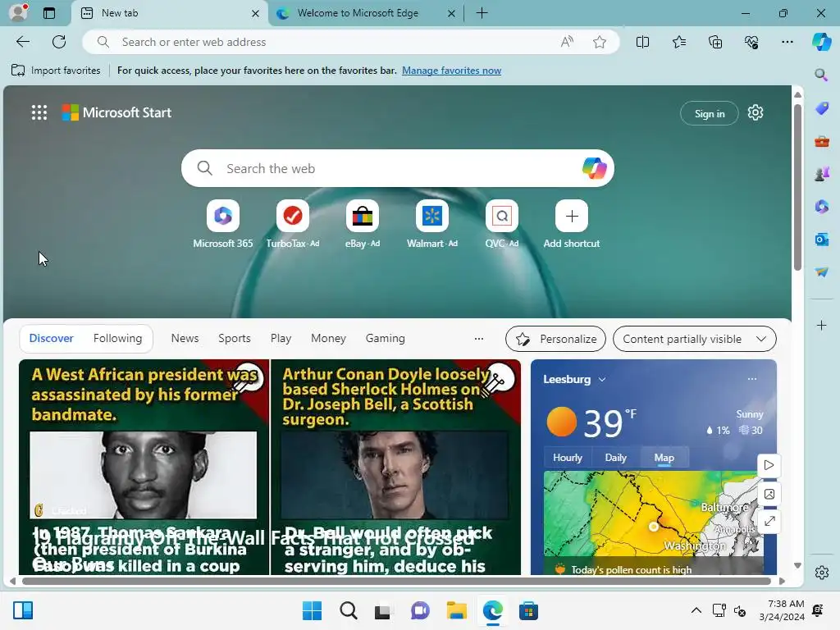The image size is (840, 630).
Task: Click Import favorites on favorites bar
Action: click(x=56, y=71)
